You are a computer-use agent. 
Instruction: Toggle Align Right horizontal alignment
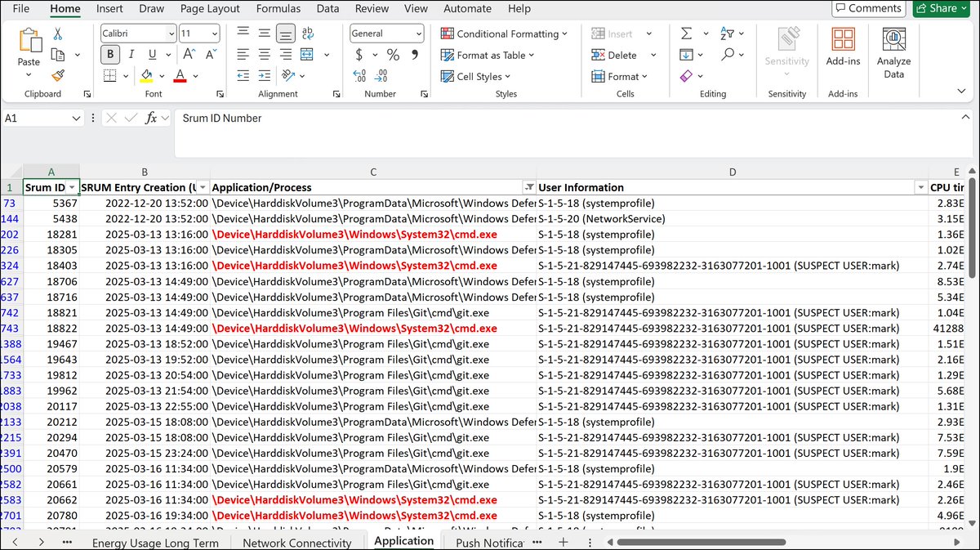[x=285, y=55]
